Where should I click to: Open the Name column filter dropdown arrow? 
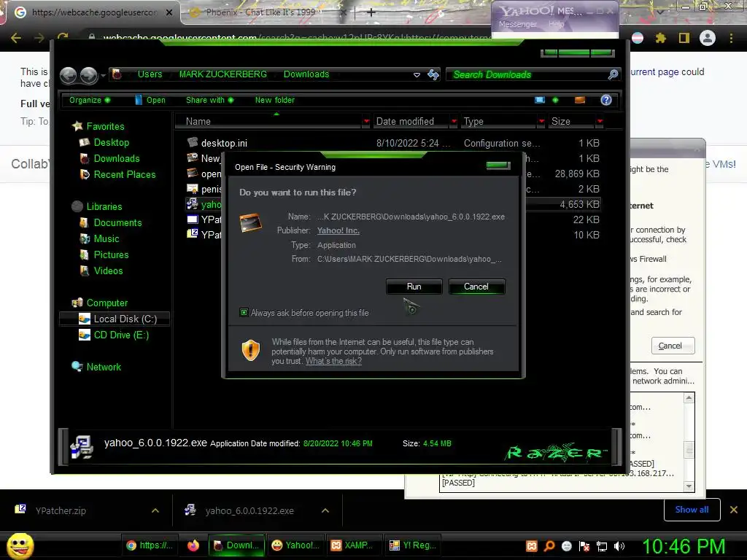[366, 122]
